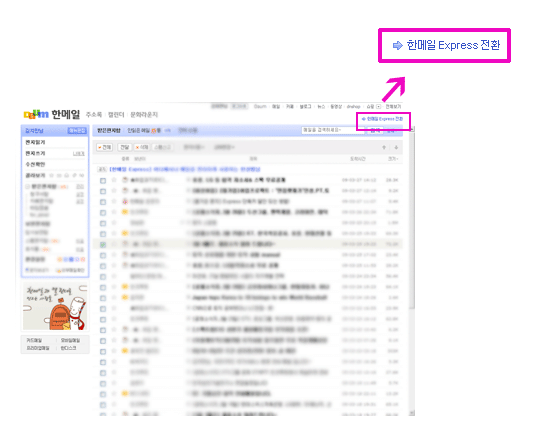This screenshot has width=533, height=445.
Task: Open 뉴스 in the top navigation
Action: pos(321,106)
